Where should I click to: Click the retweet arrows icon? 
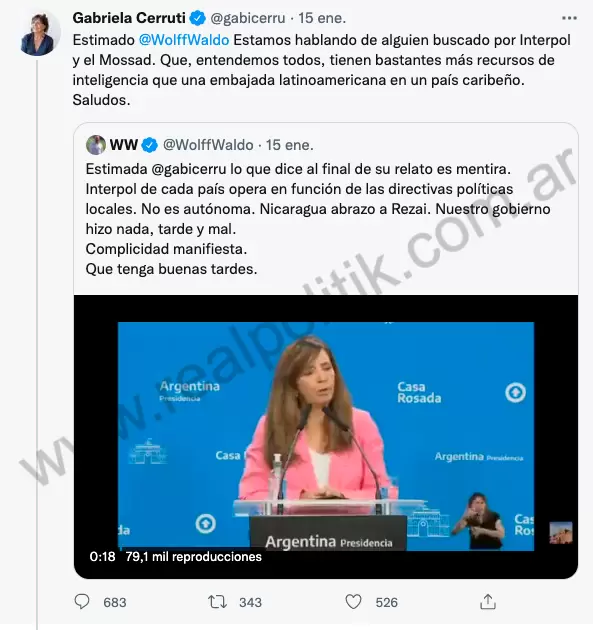coord(217,602)
